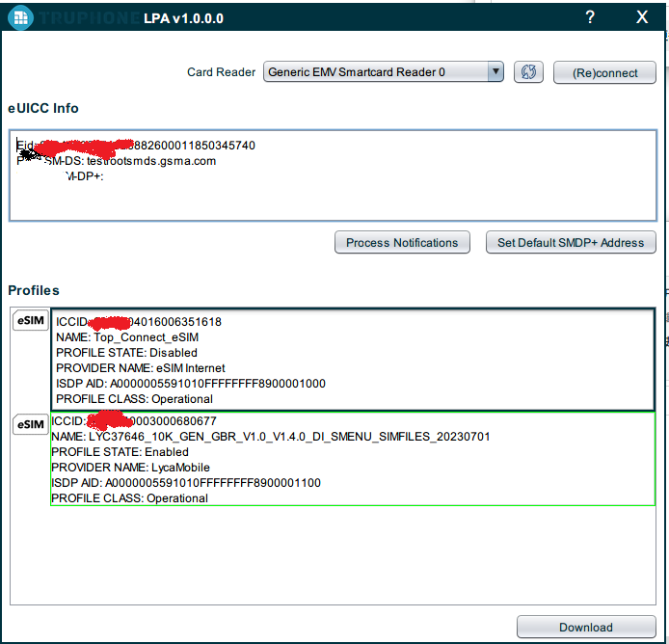Click the Card Reader label
Screen dimensions: 669x644
[221, 72]
